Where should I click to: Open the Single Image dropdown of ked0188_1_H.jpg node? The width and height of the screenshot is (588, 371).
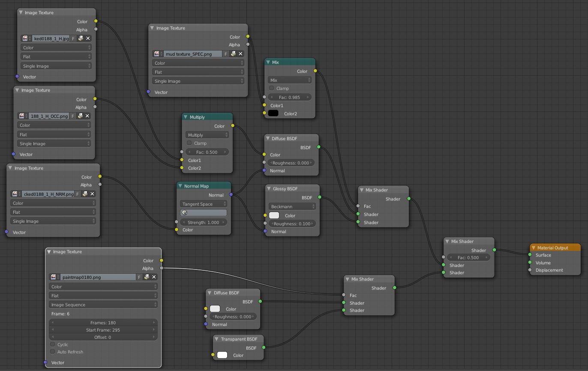(56, 66)
